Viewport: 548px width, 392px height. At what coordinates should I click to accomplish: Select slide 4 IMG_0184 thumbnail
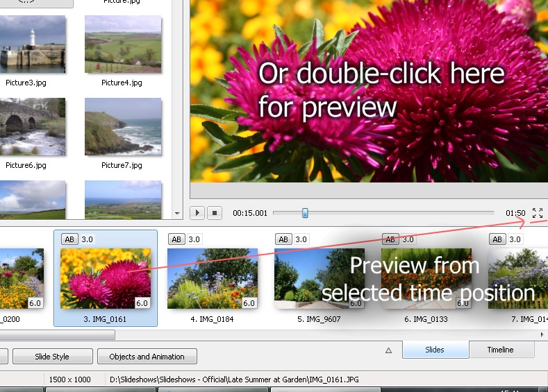pos(213,278)
